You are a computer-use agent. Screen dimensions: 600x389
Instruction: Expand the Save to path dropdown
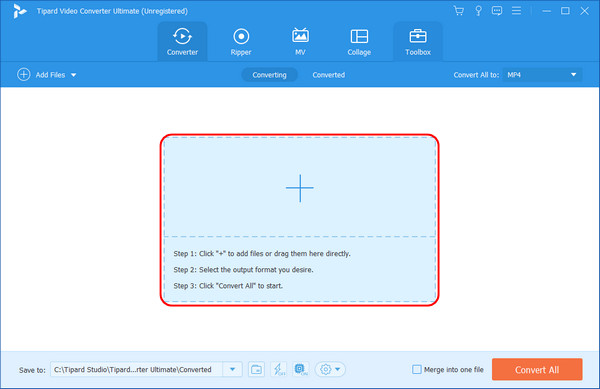pyautogui.click(x=233, y=369)
